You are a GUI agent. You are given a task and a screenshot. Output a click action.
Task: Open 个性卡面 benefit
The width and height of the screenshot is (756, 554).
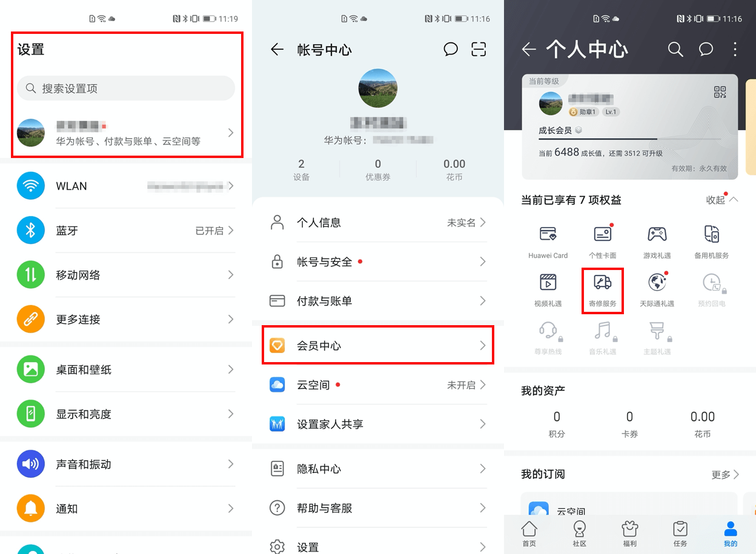coord(603,242)
